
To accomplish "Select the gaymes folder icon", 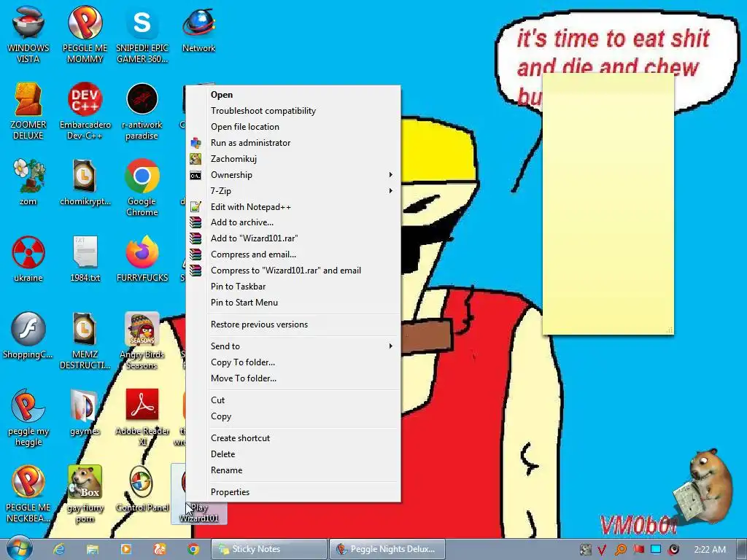I will (85, 413).
